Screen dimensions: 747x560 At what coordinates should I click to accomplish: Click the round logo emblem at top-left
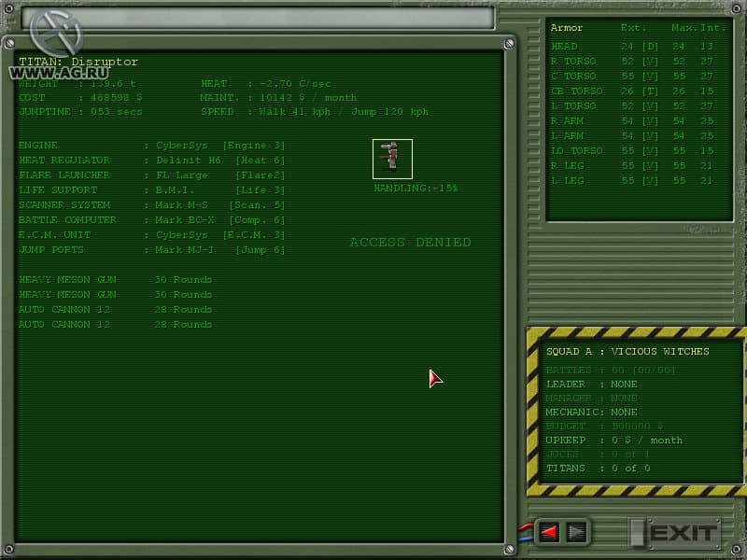(x=56, y=33)
